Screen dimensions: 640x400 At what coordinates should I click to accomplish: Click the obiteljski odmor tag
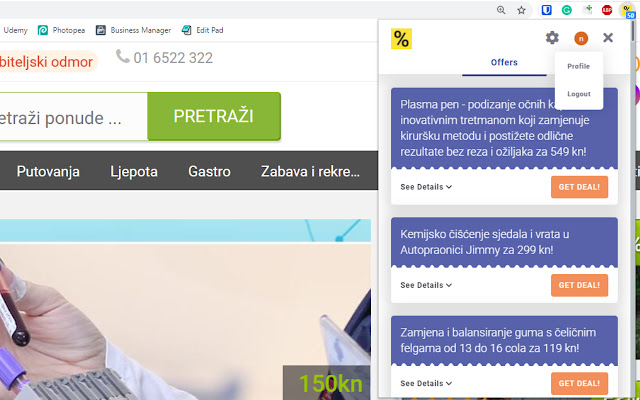(x=48, y=62)
